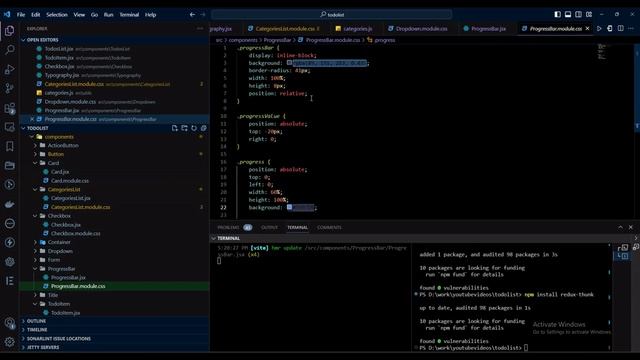Maximize the terminal panel with the up chevron
The height and width of the screenshot is (360, 640).
(x=620, y=227)
